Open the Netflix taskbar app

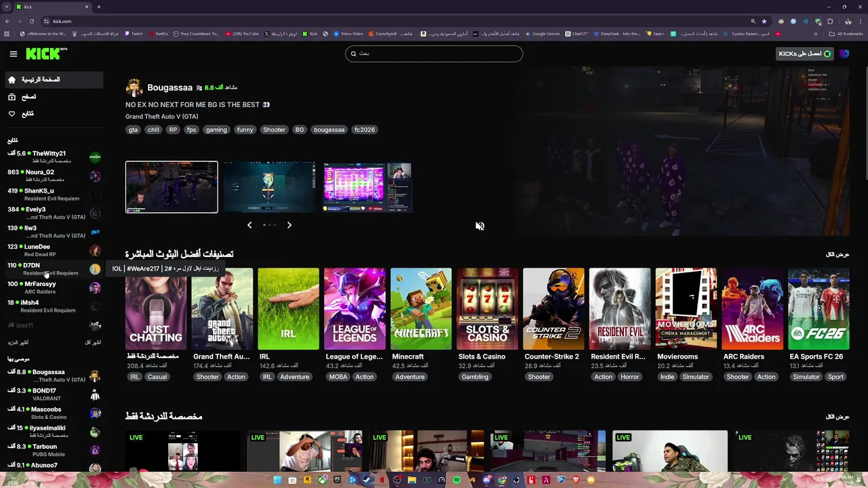tap(382, 480)
